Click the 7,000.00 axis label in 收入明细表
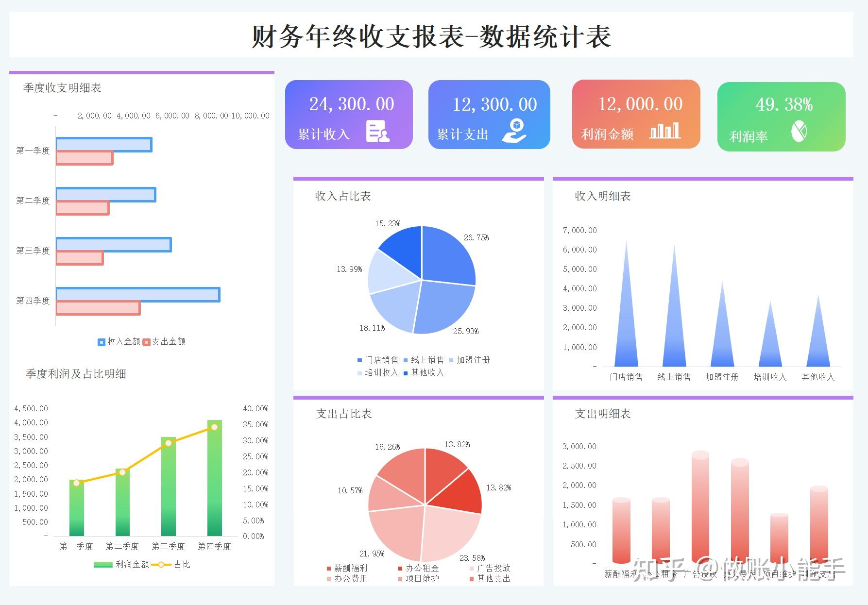Viewport: 868px width, 605px height. tap(580, 230)
